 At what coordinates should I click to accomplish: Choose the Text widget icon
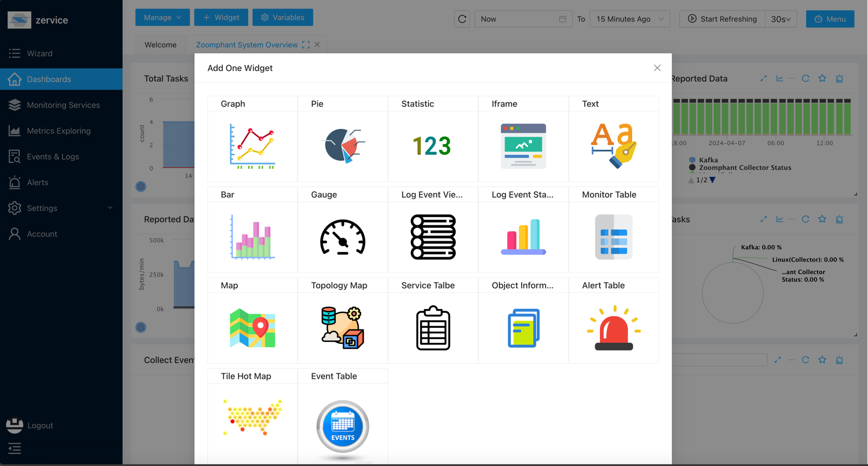tap(613, 146)
